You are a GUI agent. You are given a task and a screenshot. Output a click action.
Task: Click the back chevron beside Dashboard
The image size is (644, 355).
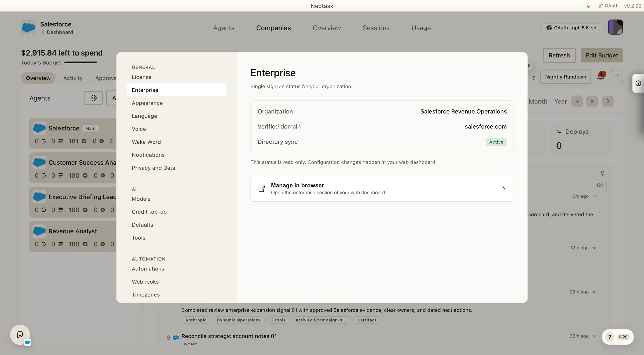(42, 32)
